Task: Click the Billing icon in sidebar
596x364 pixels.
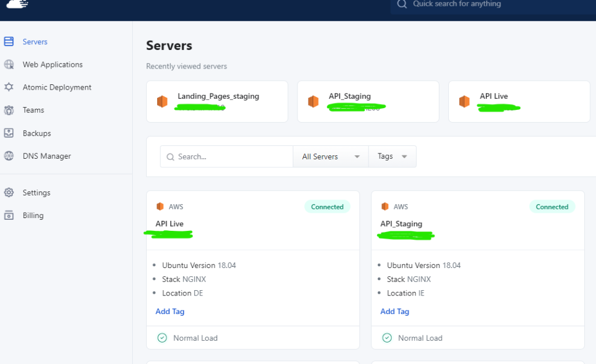Action: 9,215
